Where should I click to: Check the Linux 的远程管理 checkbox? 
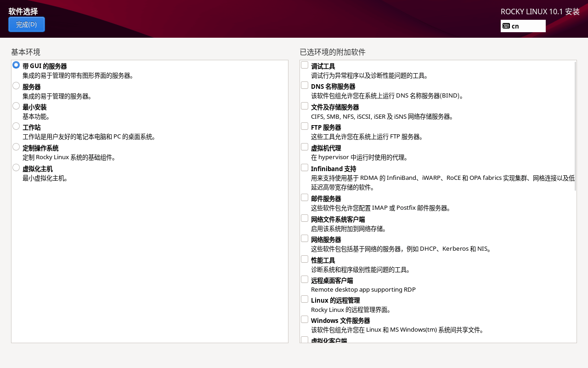point(305,299)
